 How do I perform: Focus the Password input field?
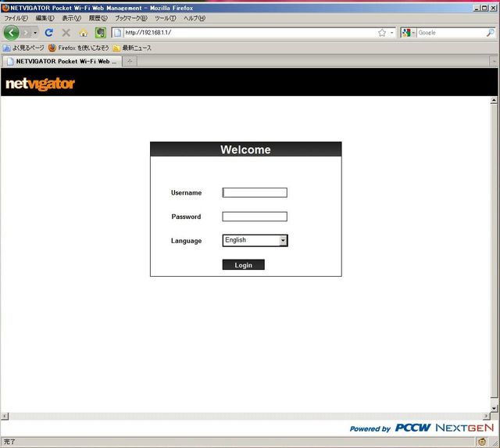(x=255, y=217)
